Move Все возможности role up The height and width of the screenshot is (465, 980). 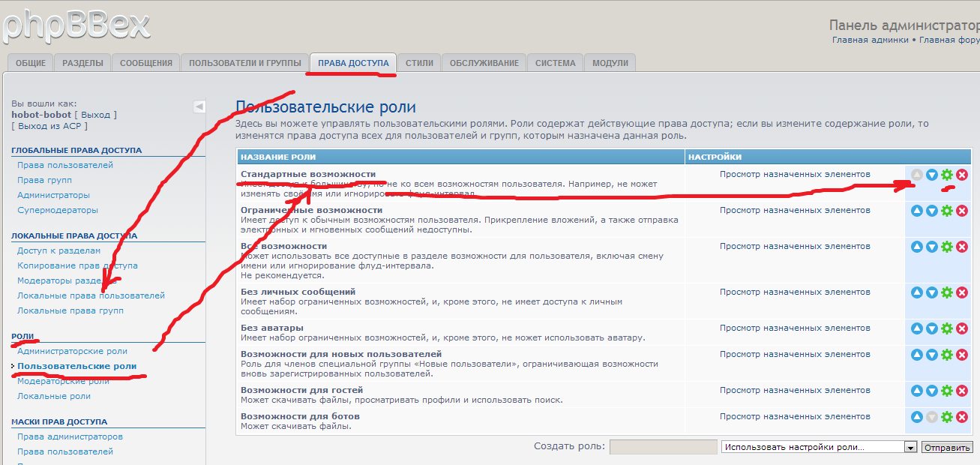[917, 247]
